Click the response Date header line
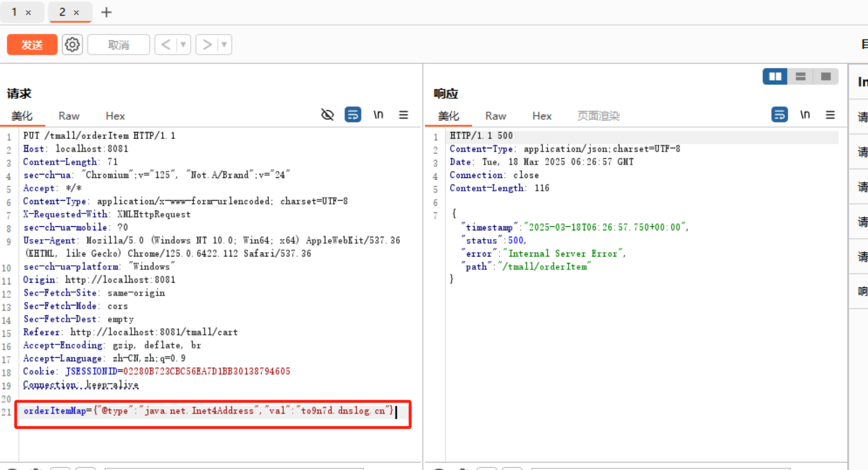Viewport: 868px width, 470px height. [x=542, y=162]
